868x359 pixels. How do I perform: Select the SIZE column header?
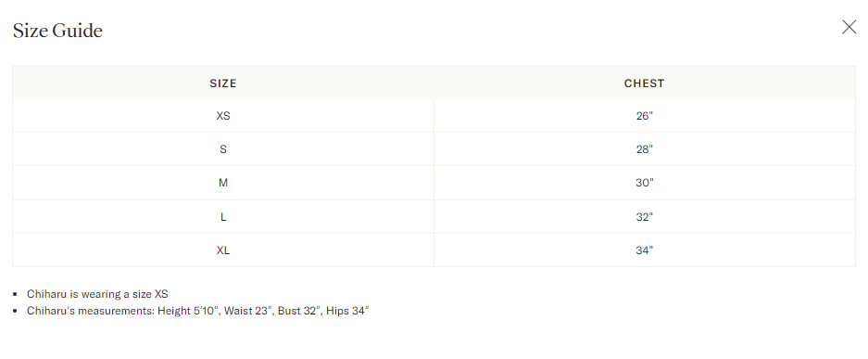[223, 83]
